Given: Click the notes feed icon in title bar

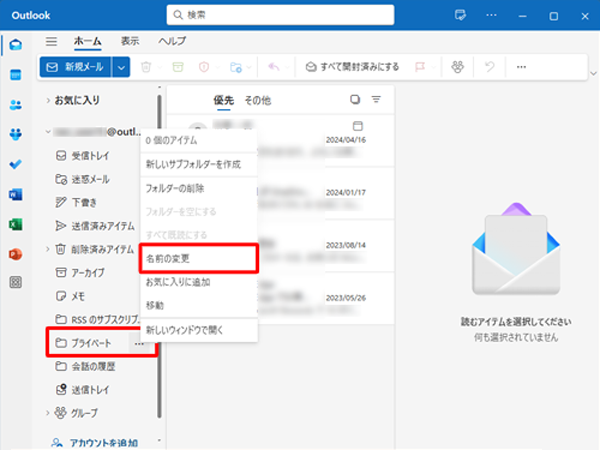Looking at the screenshot, I should click(460, 15).
